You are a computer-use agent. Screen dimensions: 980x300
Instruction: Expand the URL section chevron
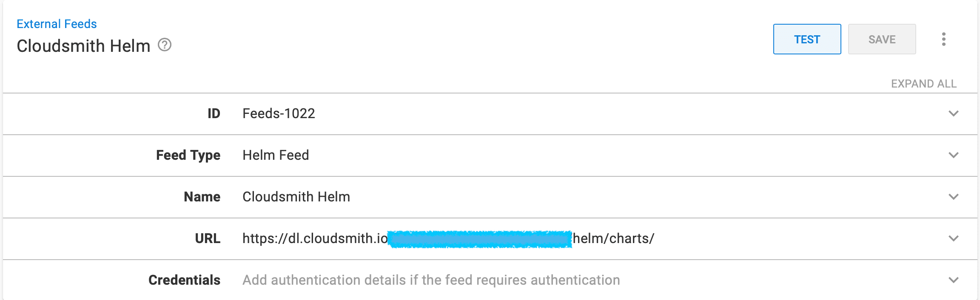click(x=954, y=238)
